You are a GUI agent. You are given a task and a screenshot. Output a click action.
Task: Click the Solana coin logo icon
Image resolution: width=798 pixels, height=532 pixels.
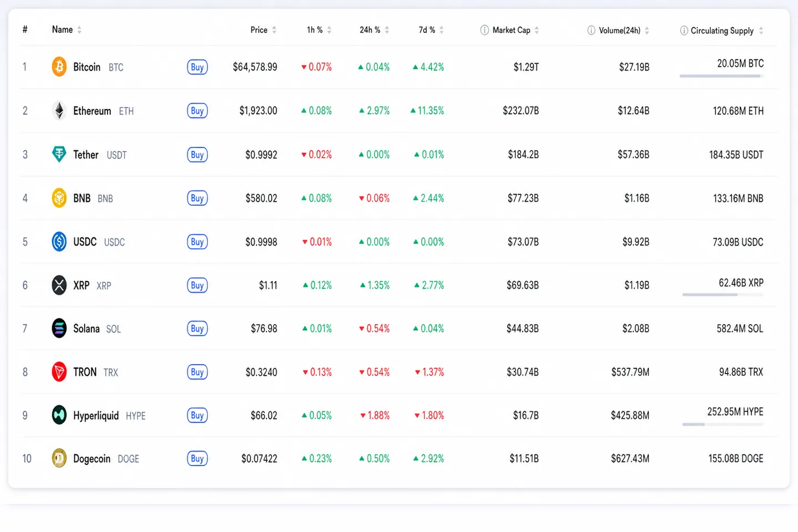[x=59, y=328]
